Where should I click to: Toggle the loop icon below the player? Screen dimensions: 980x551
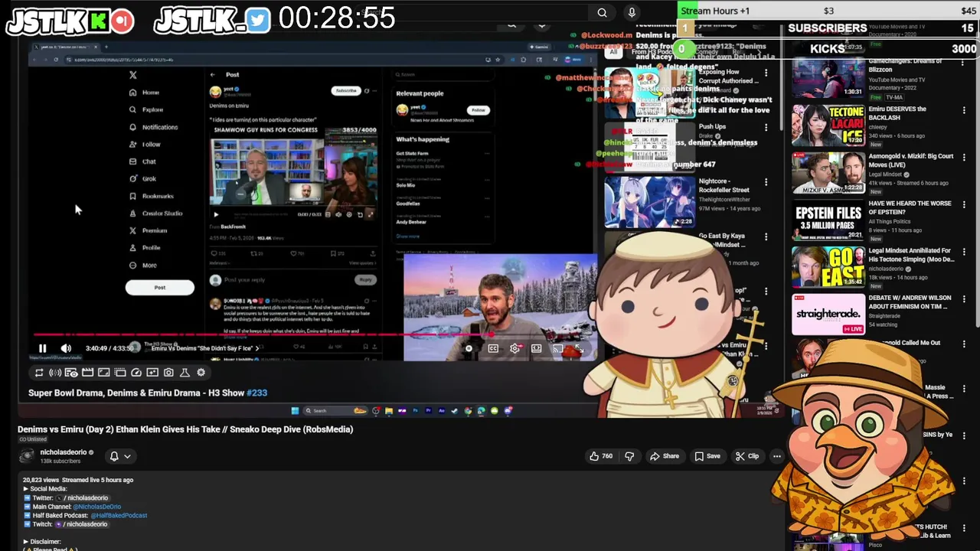point(39,373)
